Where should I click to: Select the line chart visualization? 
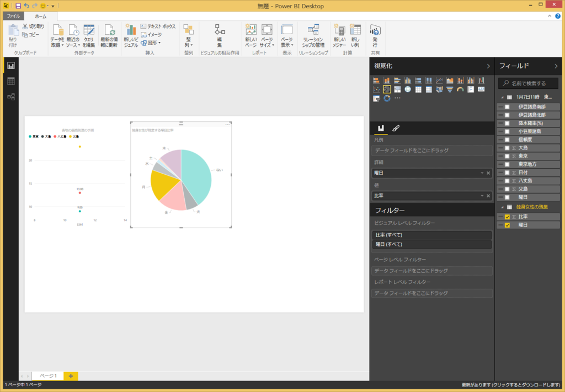[439, 80]
